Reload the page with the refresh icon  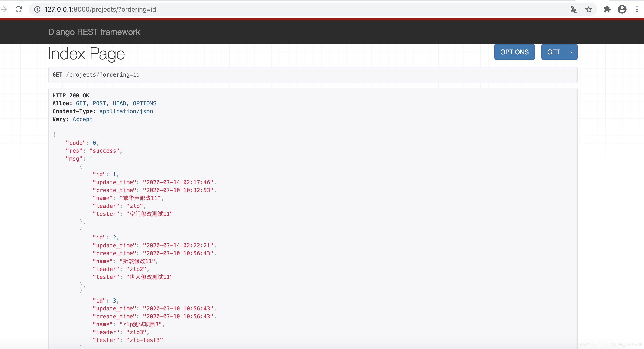[19, 10]
